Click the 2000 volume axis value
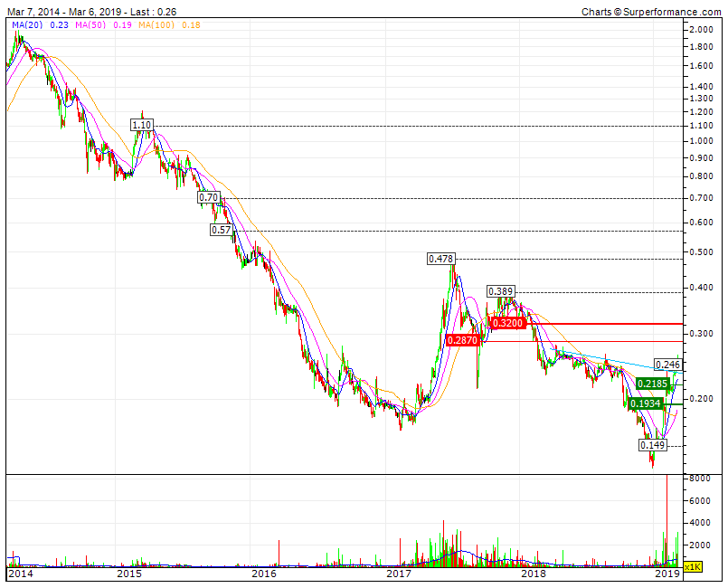The height and width of the screenshot is (588, 728). tap(700, 545)
